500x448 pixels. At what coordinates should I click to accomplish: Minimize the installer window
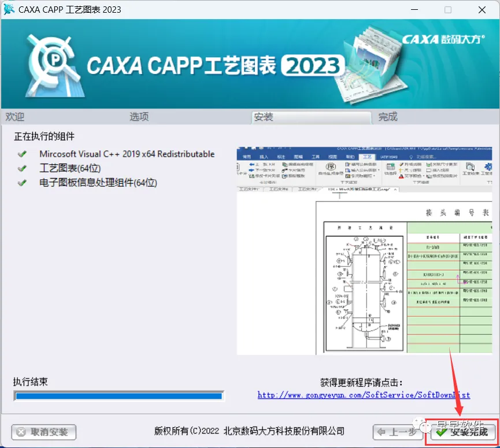(x=414, y=10)
